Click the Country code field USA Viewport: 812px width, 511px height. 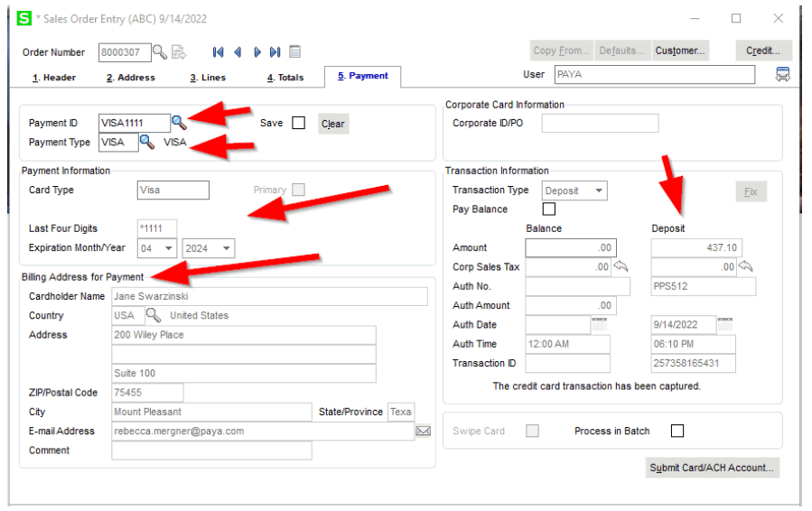point(128,315)
